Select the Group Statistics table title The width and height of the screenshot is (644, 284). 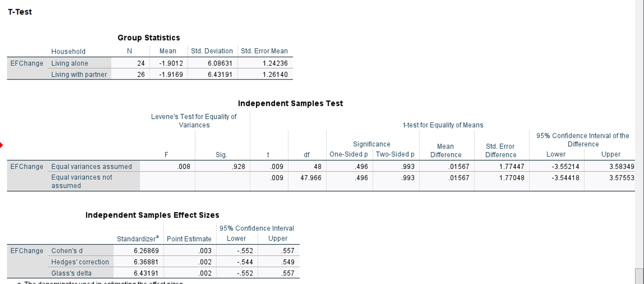click(149, 38)
